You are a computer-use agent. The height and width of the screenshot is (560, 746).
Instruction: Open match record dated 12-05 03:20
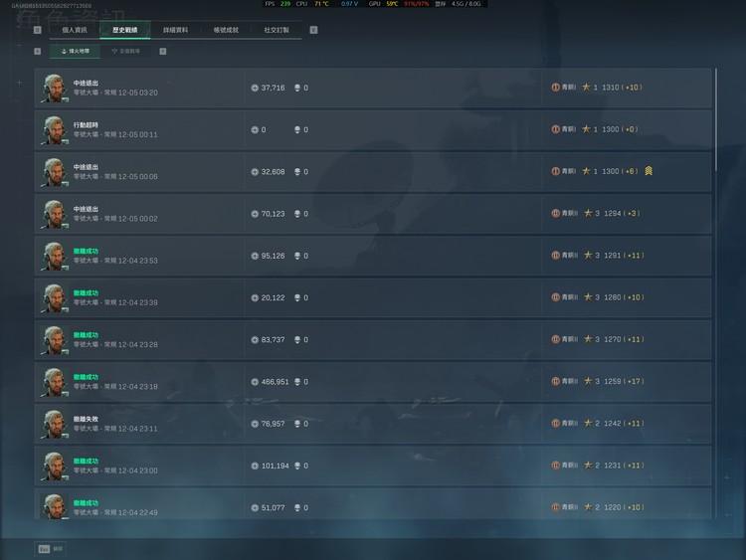point(373,88)
